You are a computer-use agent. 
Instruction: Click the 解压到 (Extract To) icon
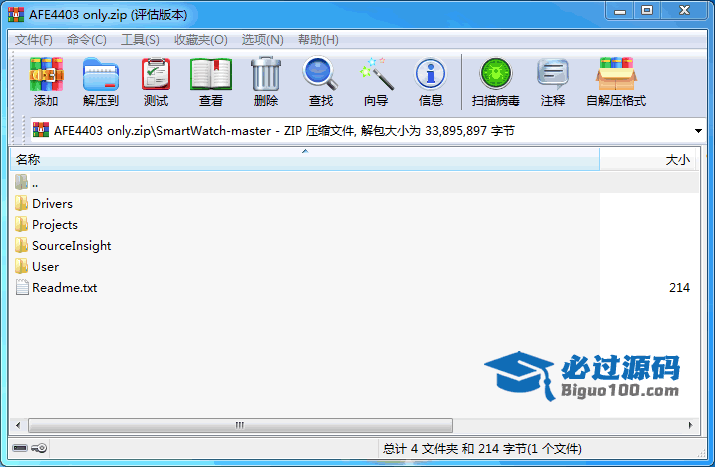101,74
